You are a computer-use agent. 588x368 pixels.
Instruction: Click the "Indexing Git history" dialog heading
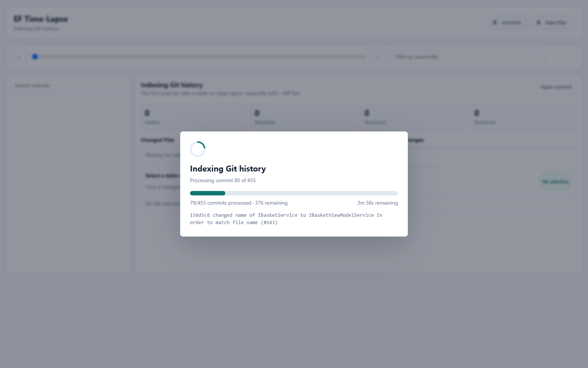228,169
